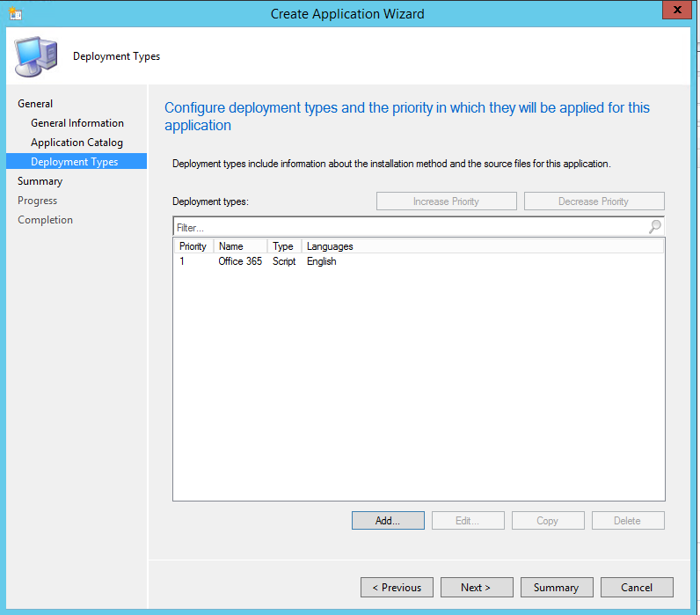
Task: Click the Edit... button
Action: pyautogui.click(x=468, y=520)
